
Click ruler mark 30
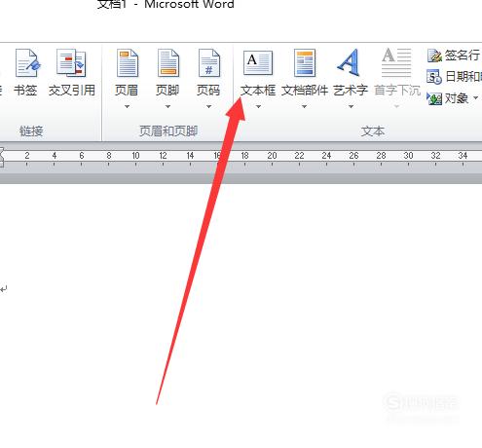pyautogui.click(x=408, y=156)
